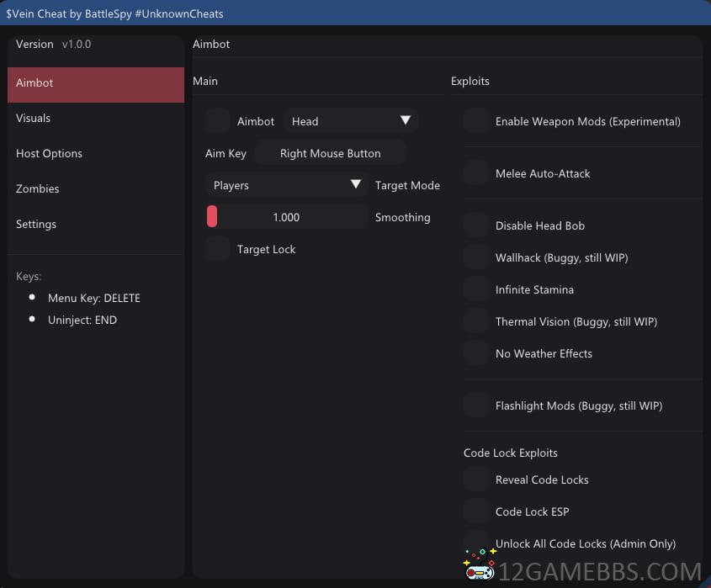Toggle Wallhack (Buggy, still WIP) checkbox
The height and width of the screenshot is (588, 711).
(x=475, y=257)
